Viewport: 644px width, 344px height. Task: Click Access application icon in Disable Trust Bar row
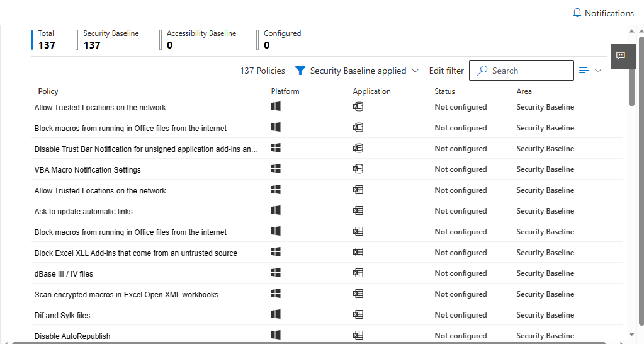tap(358, 148)
